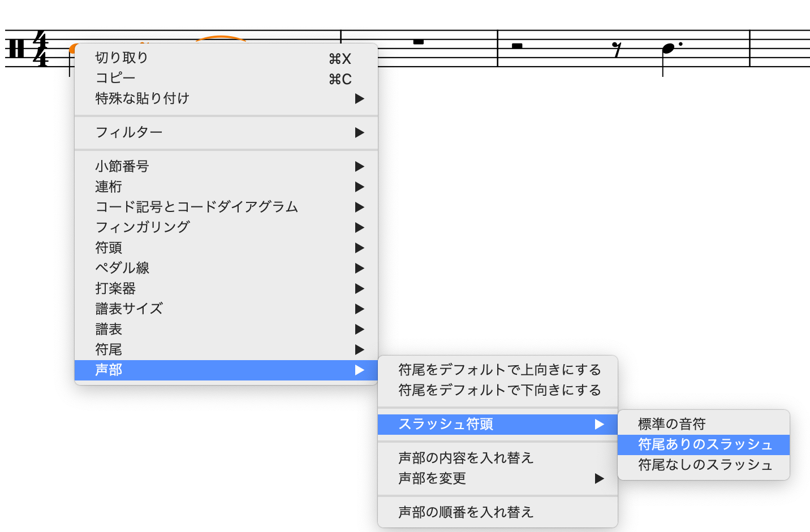Select 符尾をデフォルトで上向きにする option
The width and height of the screenshot is (810, 532).
pyautogui.click(x=499, y=370)
